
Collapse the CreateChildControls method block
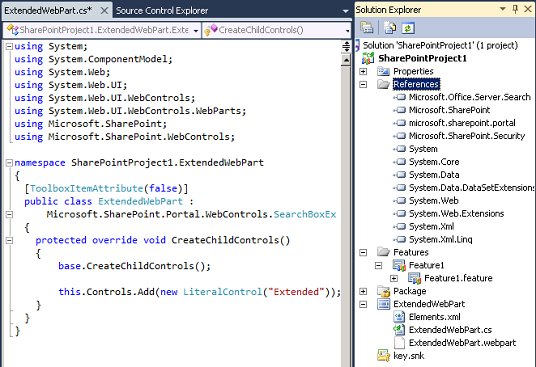click(9, 240)
